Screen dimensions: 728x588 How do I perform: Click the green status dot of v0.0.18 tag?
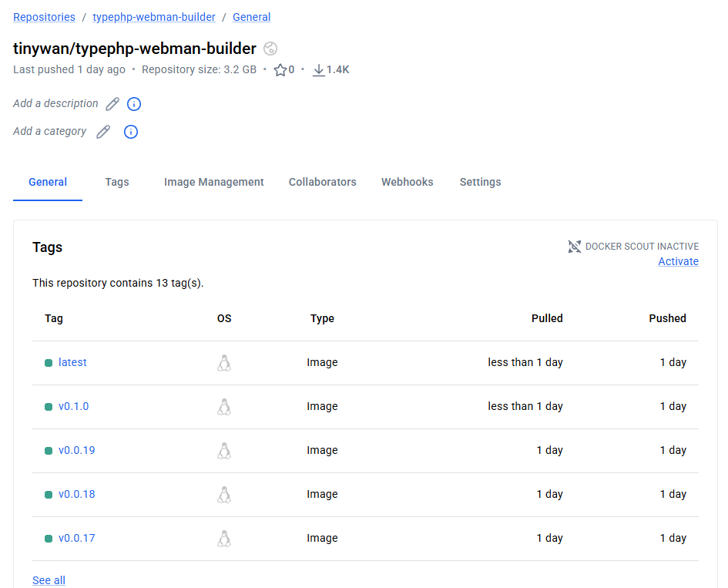coord(49,495)
